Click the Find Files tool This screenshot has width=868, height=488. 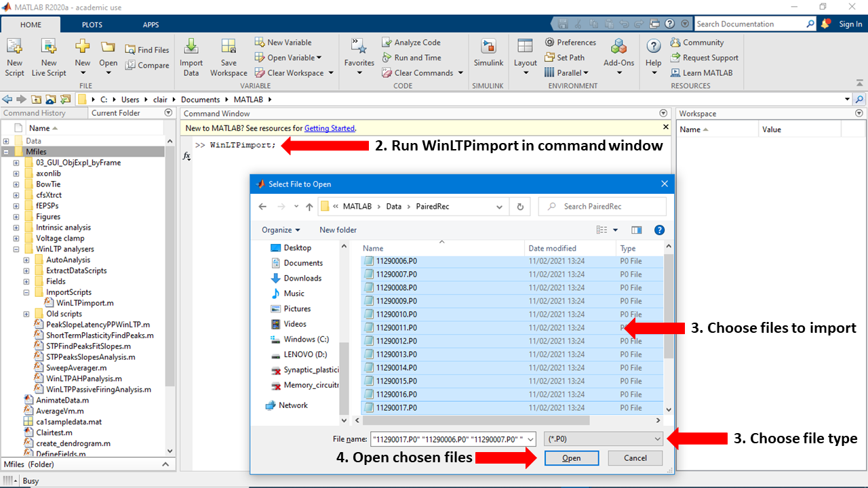pyautogui.click(x=147, y=49)
